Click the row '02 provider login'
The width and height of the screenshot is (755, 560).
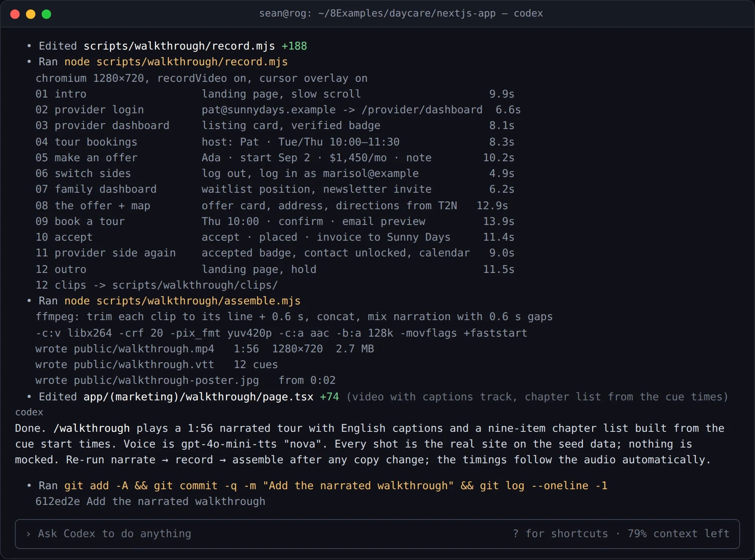278,110
